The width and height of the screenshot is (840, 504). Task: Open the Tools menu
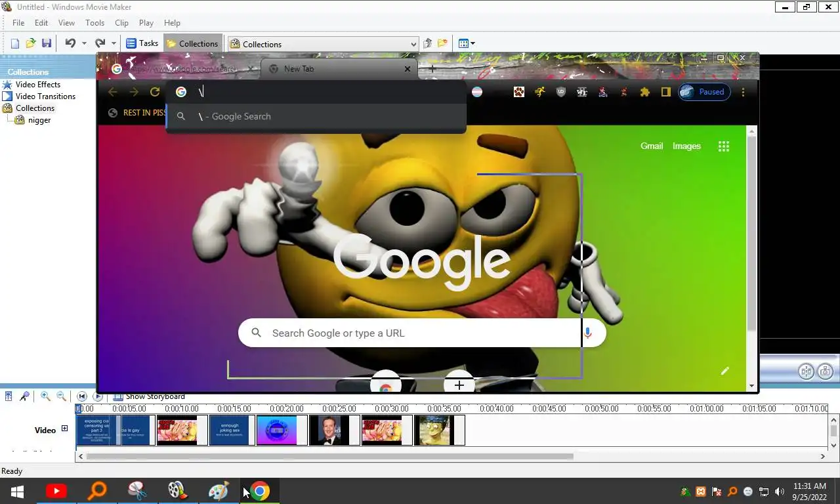94,22
